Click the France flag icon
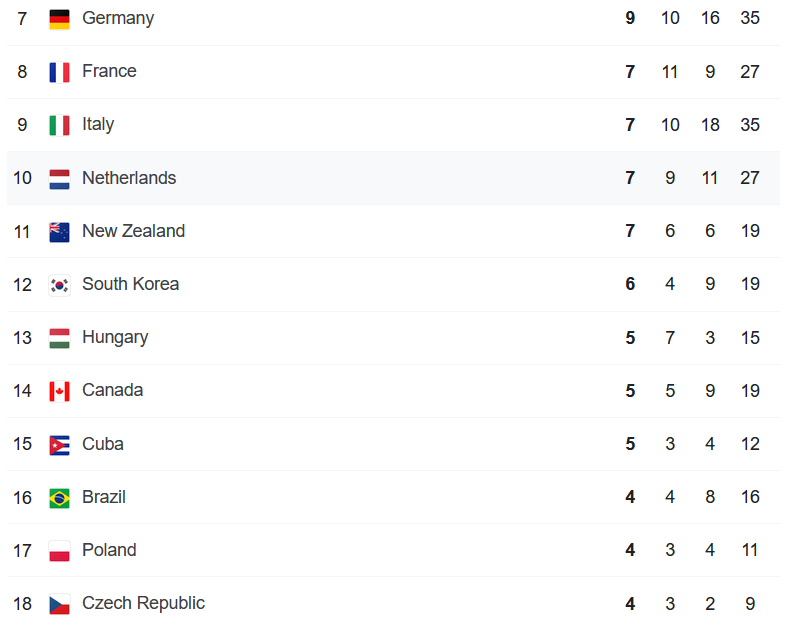 [59, 72]
